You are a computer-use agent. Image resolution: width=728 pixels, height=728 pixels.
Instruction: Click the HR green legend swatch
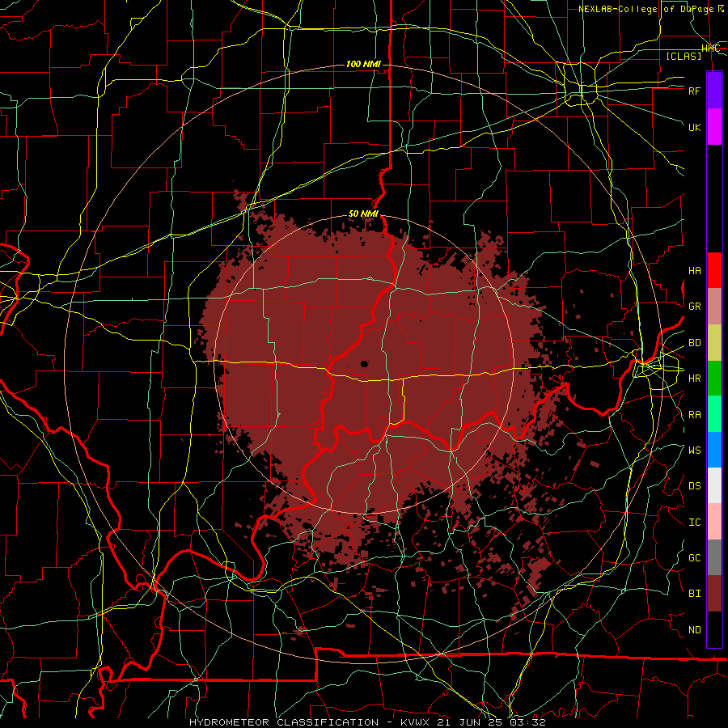tap(714, 378)
